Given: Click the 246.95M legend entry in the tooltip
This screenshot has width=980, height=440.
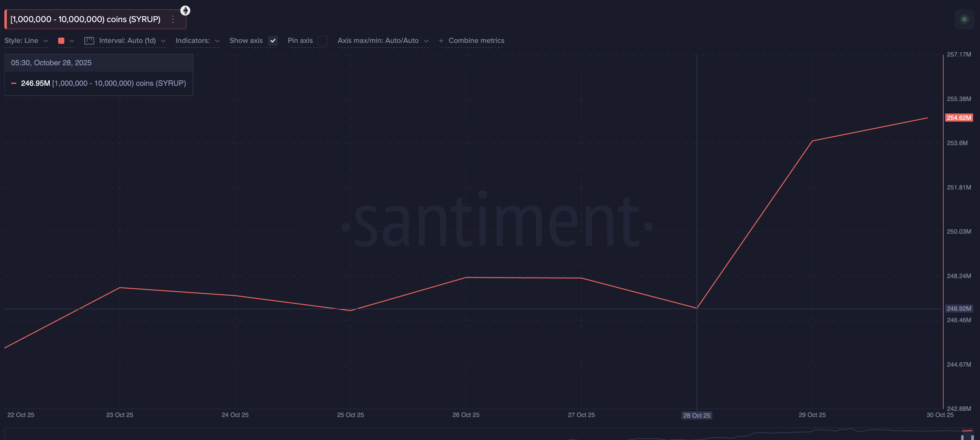Looking at the screenshot, I should click(x=35, y=83).
